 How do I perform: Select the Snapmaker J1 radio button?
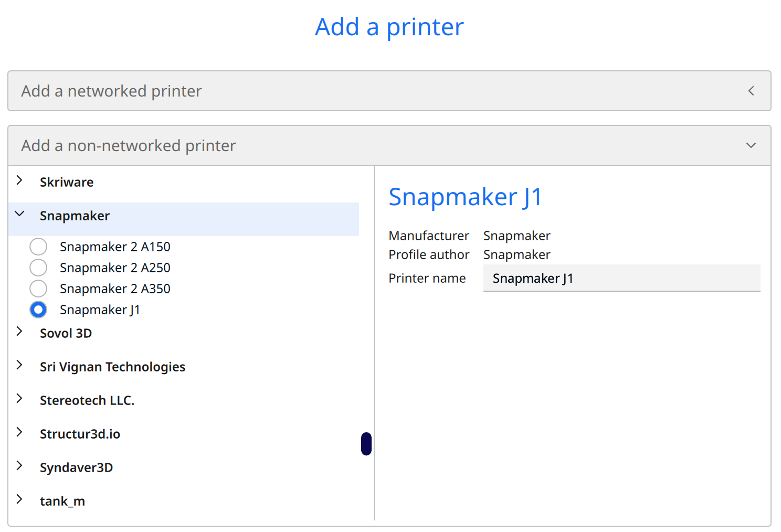pos(38,310)
